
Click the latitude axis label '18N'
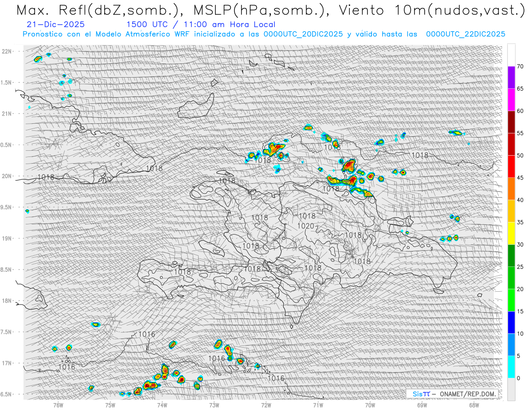(x=7, y=301)
